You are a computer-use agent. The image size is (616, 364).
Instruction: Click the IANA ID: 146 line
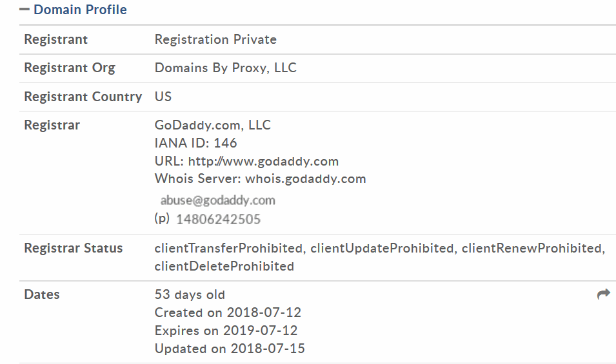point(195,143)
